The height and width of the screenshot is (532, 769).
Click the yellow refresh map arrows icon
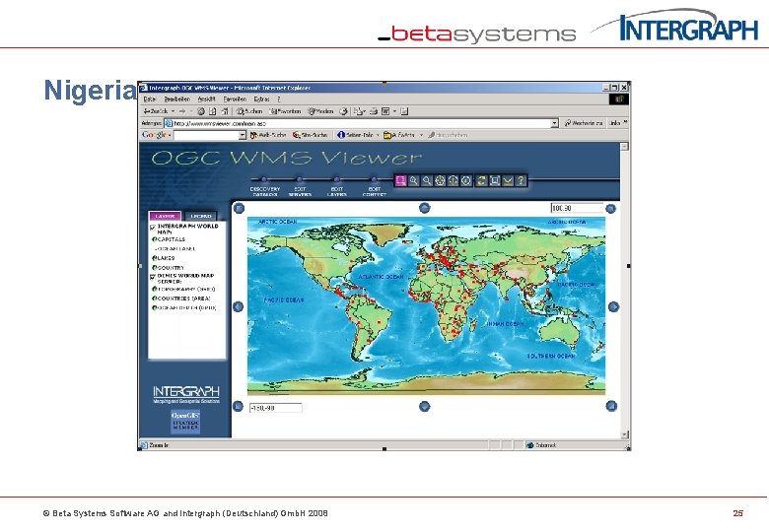481,180
